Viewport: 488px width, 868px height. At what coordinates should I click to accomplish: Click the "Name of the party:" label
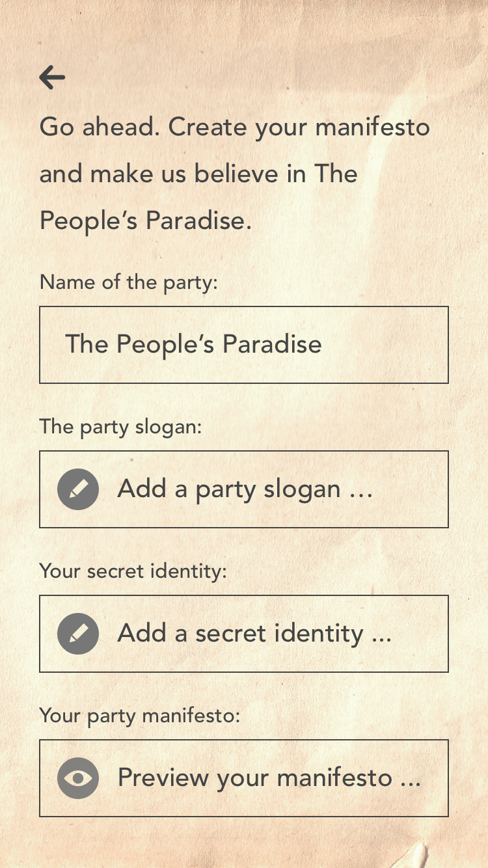tap(128, 283)
